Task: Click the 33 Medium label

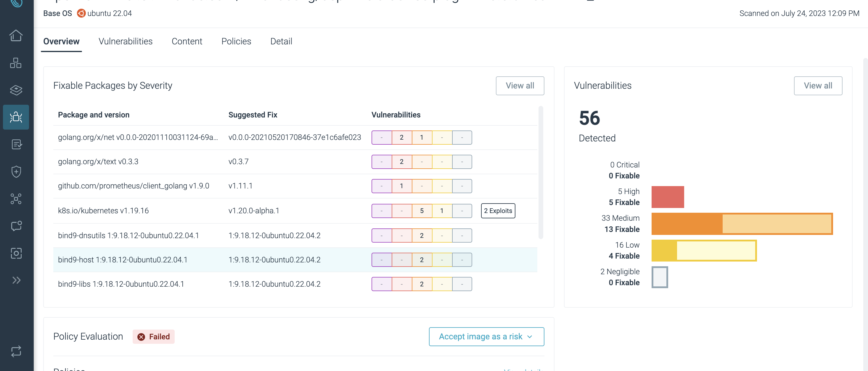Action: 620,218
